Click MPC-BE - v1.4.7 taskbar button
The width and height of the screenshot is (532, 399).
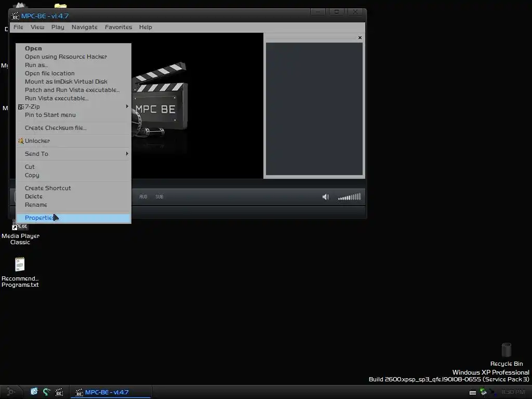[x=111, y=392]
